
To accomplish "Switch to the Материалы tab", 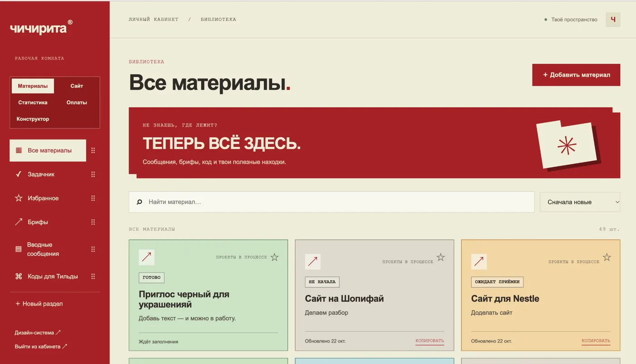I will pos(33,86).
